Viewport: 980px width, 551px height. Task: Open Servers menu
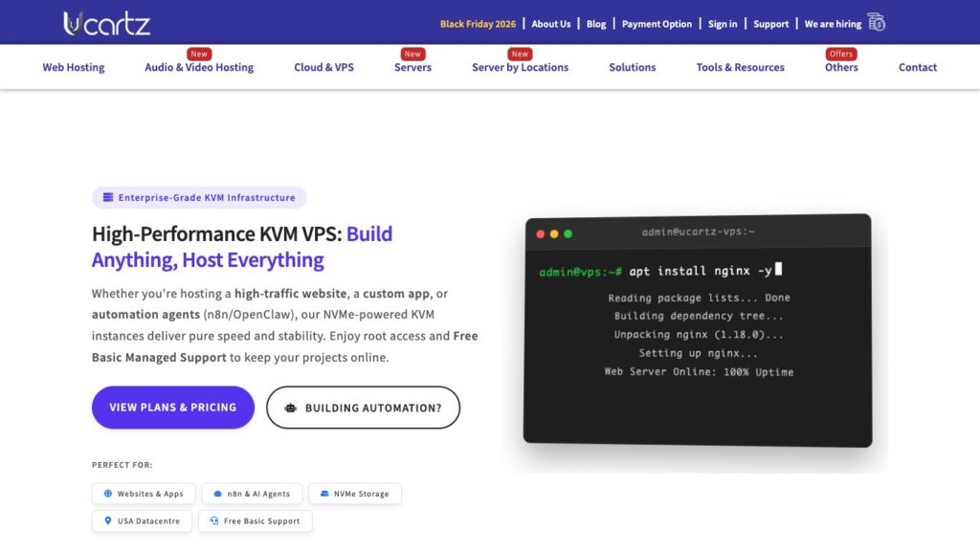(412, 68)
